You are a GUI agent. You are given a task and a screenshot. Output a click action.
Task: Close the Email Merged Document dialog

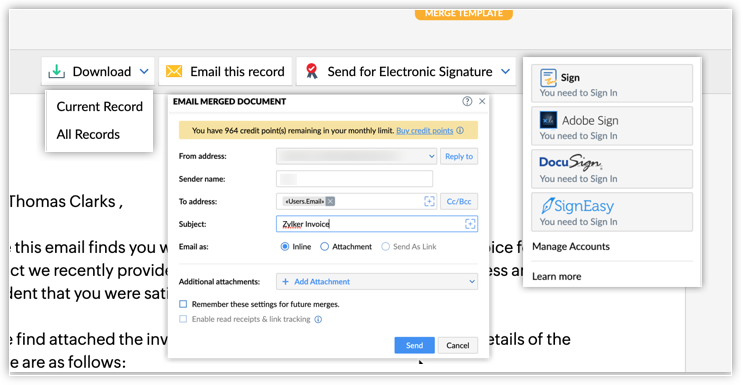click(482, 101)
